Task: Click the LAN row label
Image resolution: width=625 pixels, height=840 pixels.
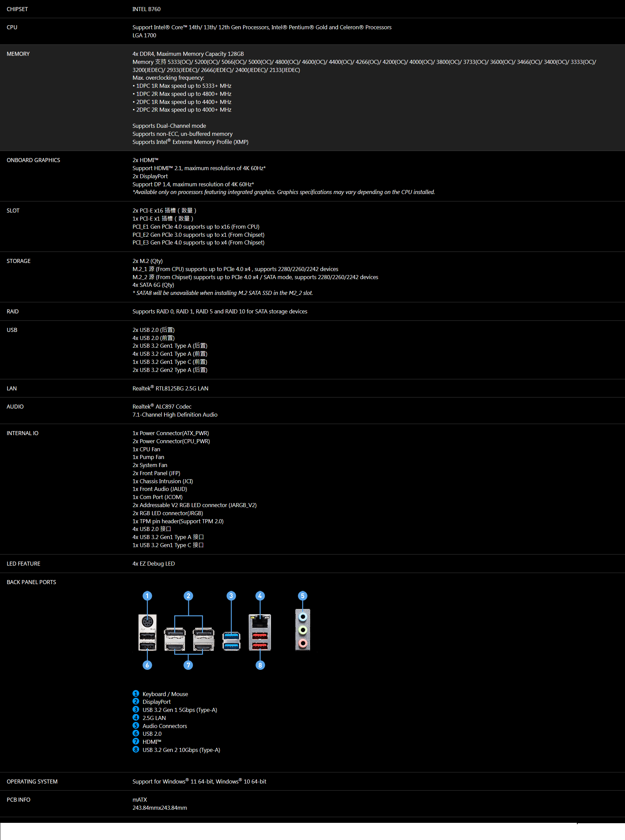Action: tap(12, 389)
